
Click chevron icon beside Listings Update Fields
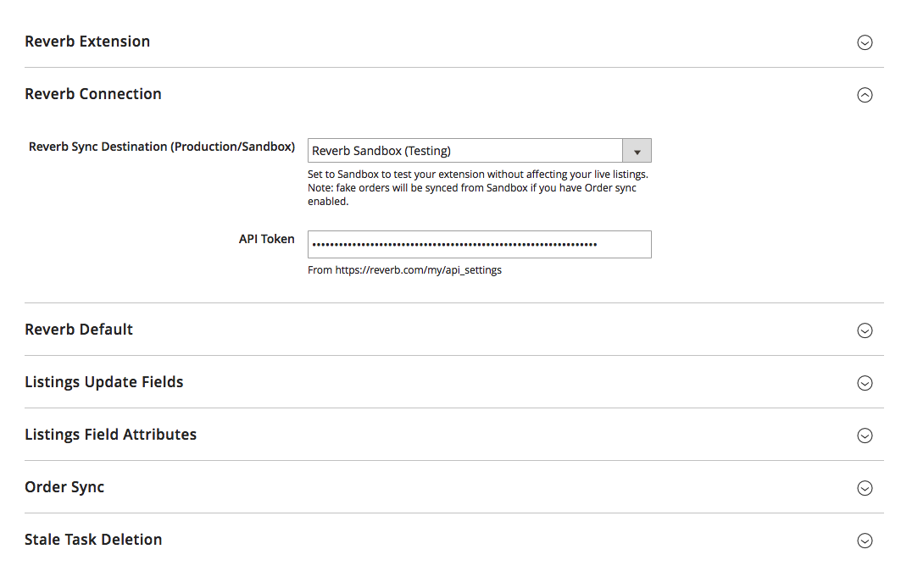(865, 383)
